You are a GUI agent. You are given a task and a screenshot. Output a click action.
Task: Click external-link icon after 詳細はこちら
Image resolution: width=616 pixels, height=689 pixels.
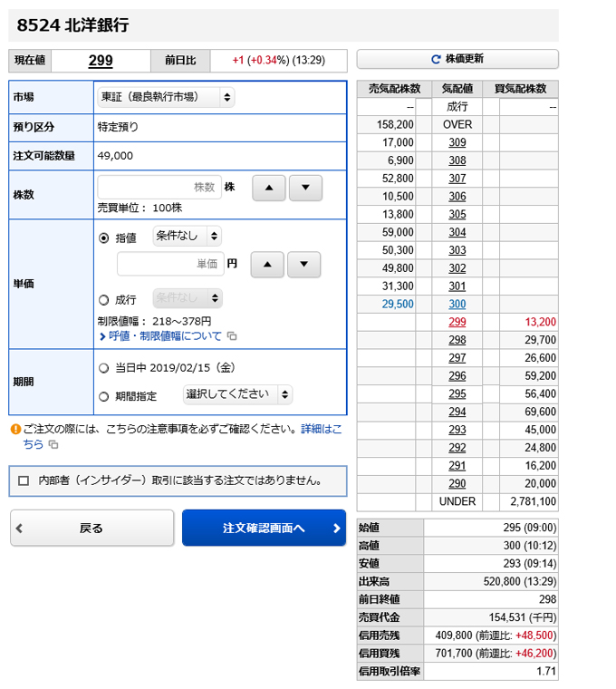[53, 445]
